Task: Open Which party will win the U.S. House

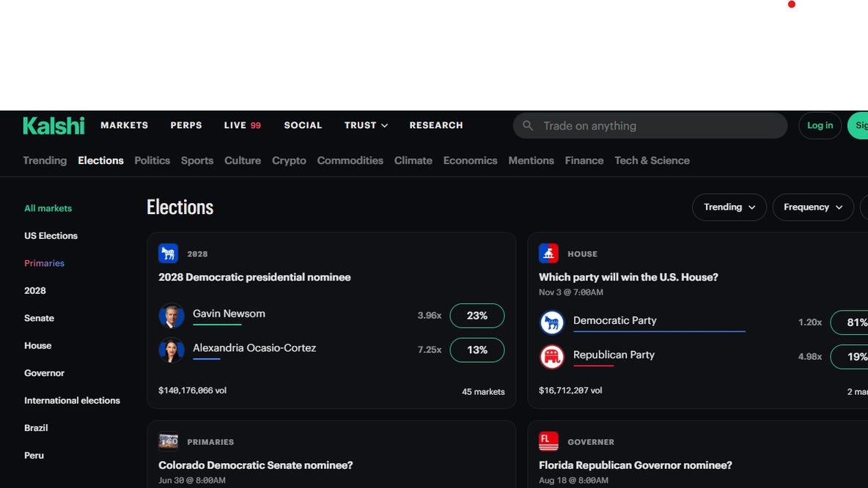Action: [x=628, y=277]
